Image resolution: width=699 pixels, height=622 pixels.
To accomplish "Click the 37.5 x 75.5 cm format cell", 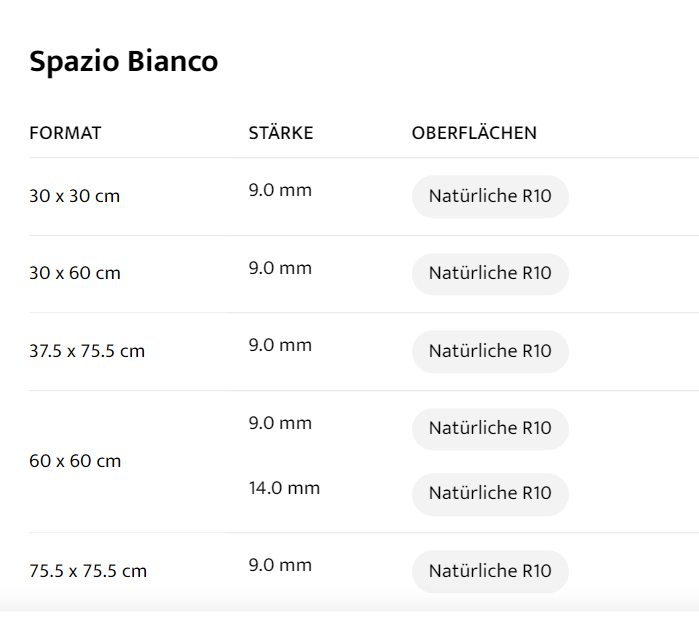I will (x=87, y=351).
